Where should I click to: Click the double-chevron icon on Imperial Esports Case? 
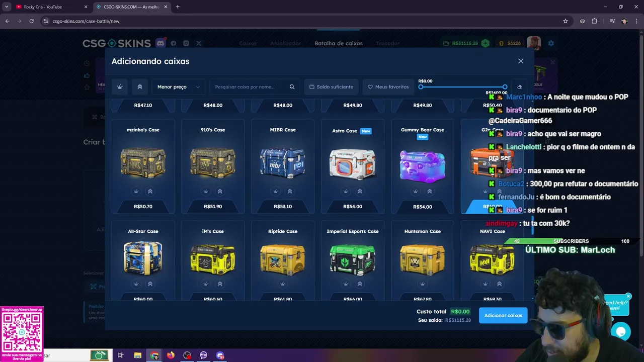(360, 284)
